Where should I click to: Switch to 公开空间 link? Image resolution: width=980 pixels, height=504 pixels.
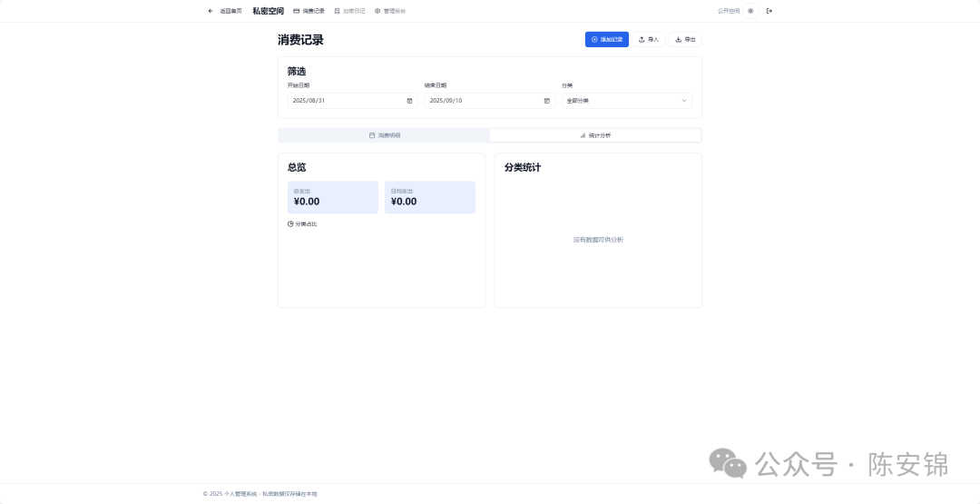click(x=728, y=11)
